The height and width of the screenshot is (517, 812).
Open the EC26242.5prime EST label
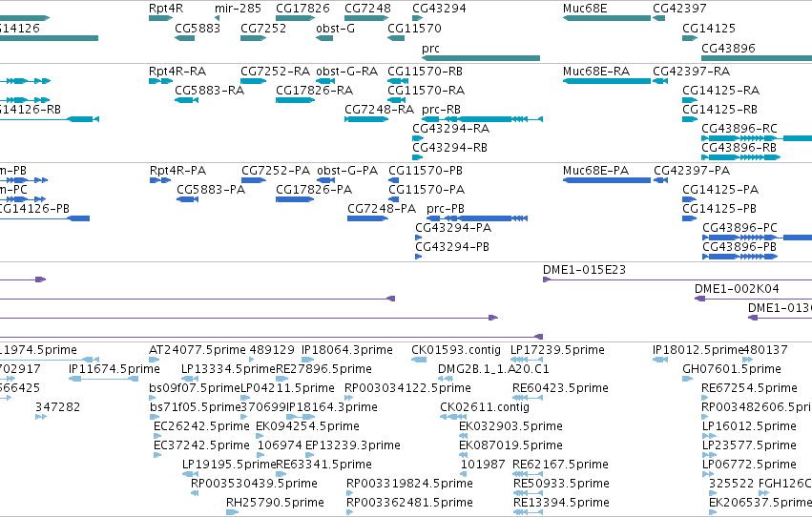(201, 426)
